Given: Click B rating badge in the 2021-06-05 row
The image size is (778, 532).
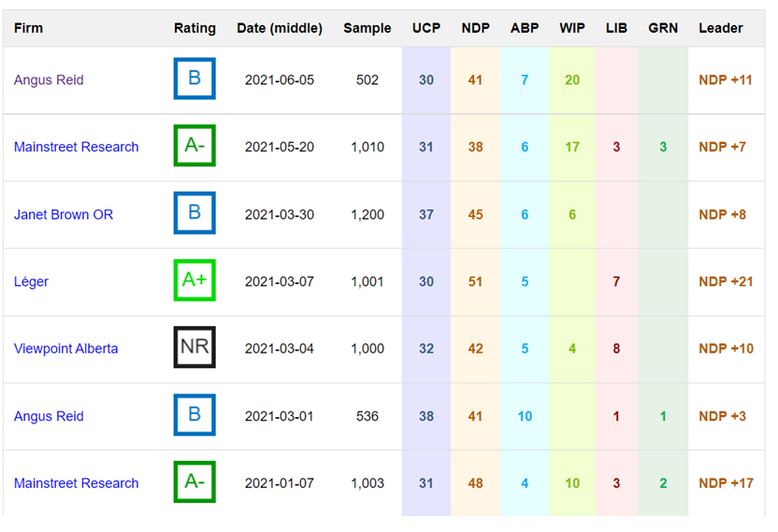Looking at the screenshot, I should [x=194, y=79].
